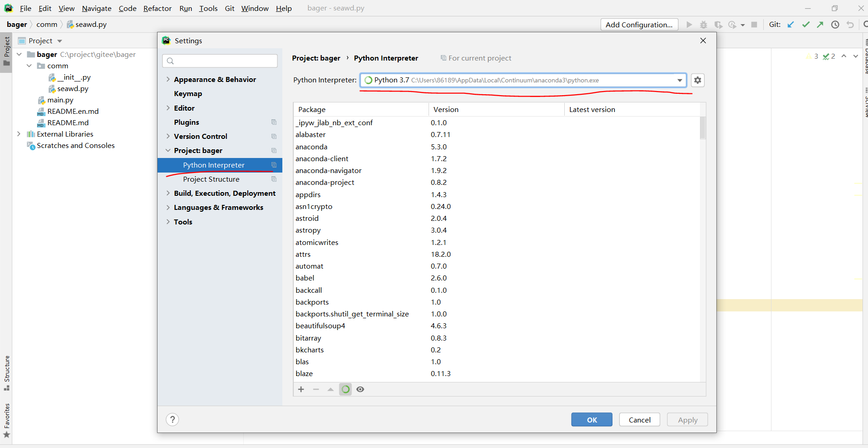
Task: Click the Stop square icon in toolbar
Action: click(754, 25)
